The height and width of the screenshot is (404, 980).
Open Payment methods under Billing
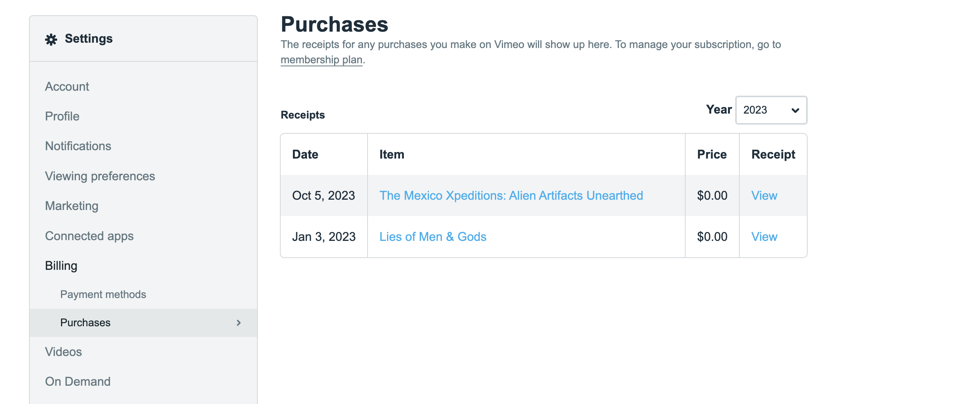click(x=103, y=294)
